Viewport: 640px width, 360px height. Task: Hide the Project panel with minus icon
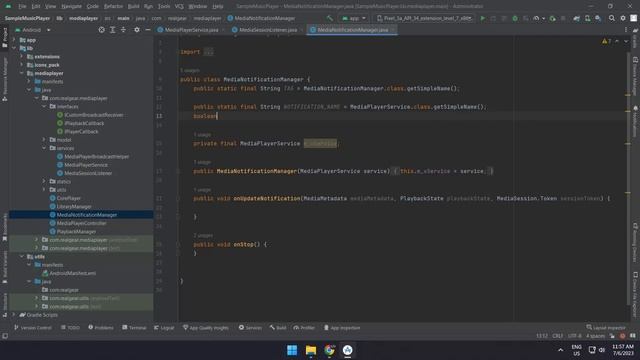[x=148, y=30]
